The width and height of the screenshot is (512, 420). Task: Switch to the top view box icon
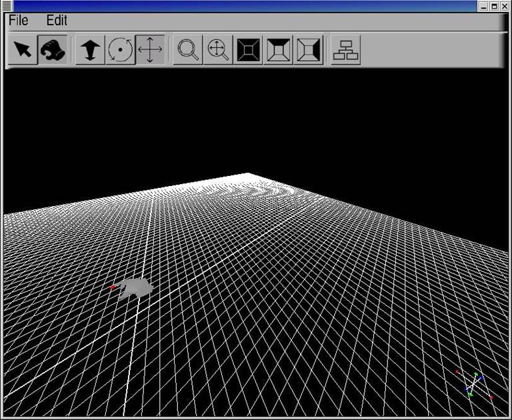coord(278,49)
